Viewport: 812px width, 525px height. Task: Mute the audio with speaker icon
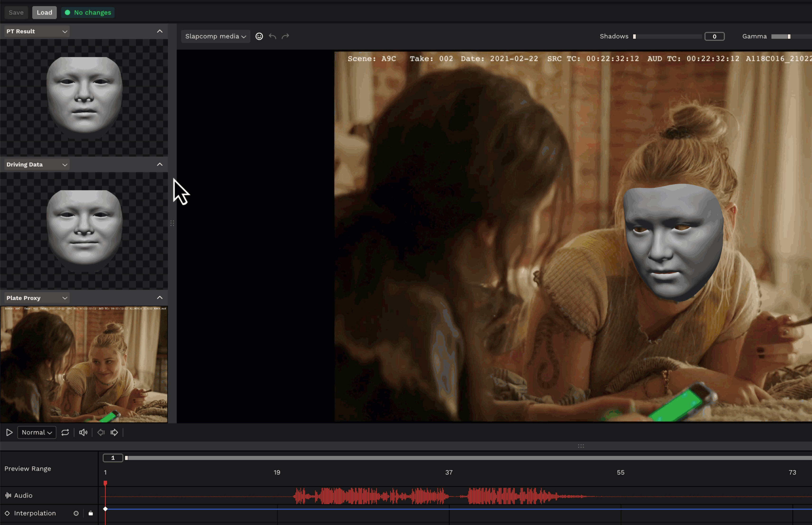click(83, 432)
